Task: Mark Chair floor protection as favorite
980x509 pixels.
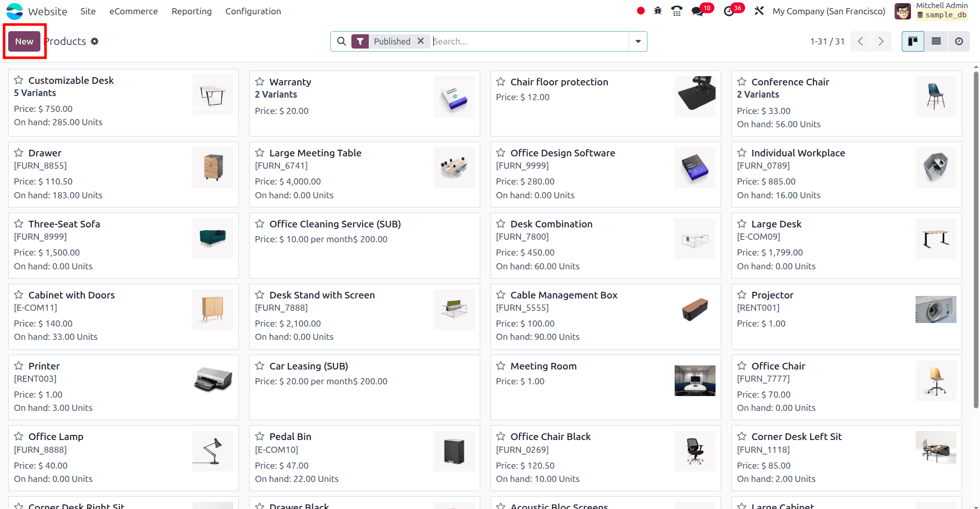Action: 501,82
